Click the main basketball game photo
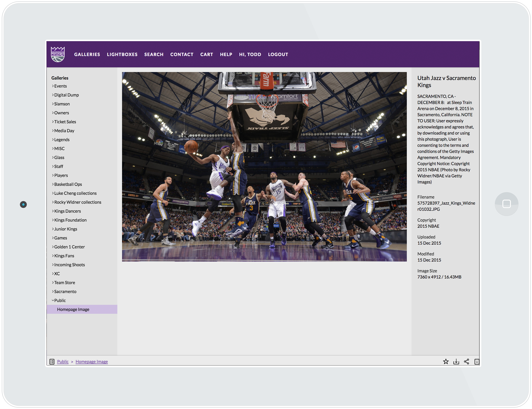The height and width of the screenshot is (409, 532). pyautogui.click(x=264, y=167)
